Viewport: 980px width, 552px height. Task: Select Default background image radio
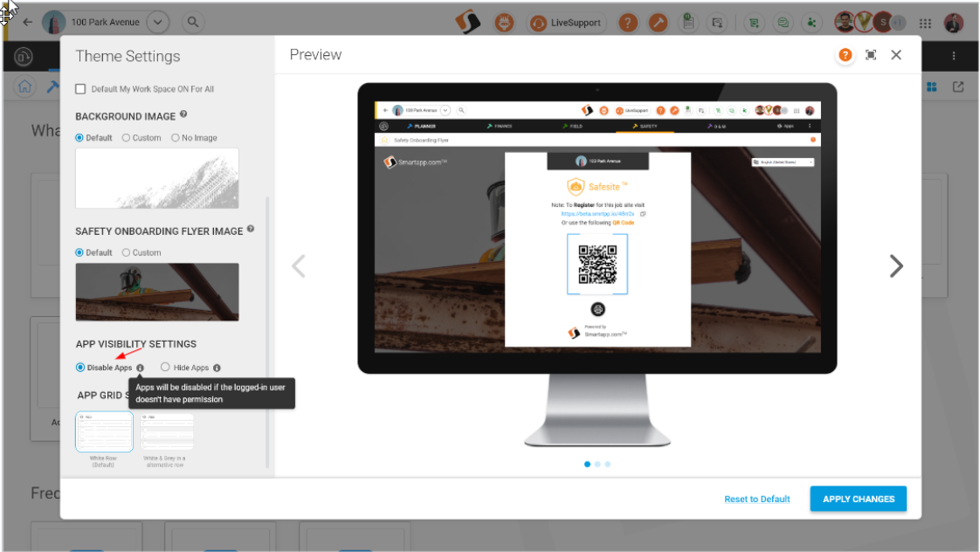pyautogui.click(x=79, y=137)
